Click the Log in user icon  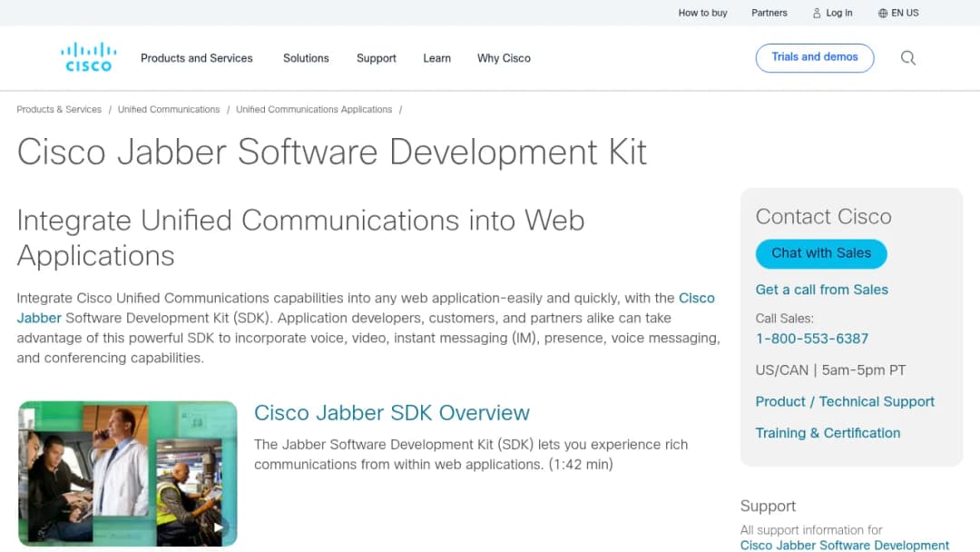817,13
